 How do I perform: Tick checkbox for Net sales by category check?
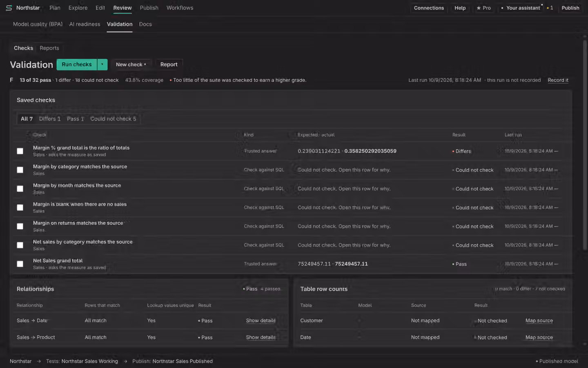click(20, 245)
